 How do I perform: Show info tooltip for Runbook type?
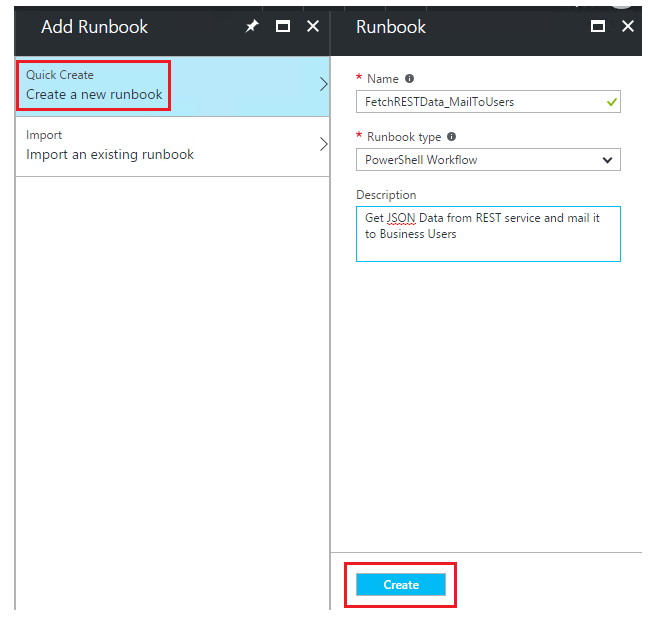tap(451, 136)
